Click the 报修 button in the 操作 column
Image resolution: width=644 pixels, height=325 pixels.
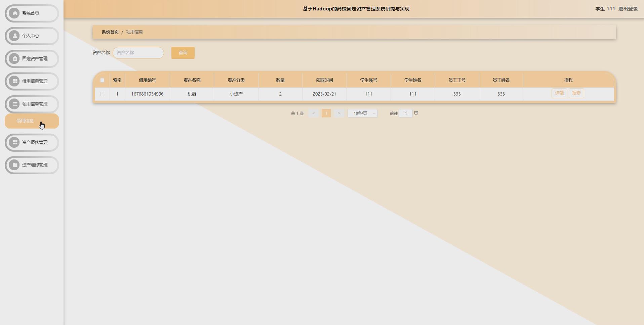pos(576,93)
